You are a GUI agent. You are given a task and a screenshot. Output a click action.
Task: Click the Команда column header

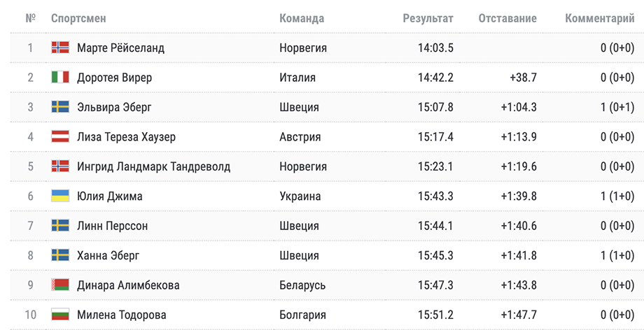point(302,19)
